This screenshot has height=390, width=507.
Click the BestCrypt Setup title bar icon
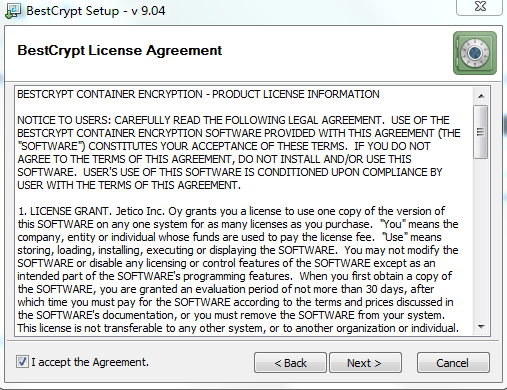[x=13, y=11]
